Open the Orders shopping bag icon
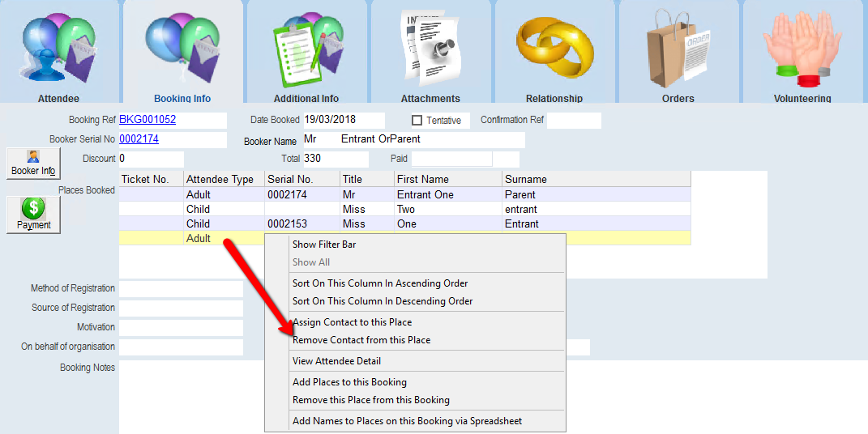The width and height of the screenshot is (868, 434). pos(678,49)
